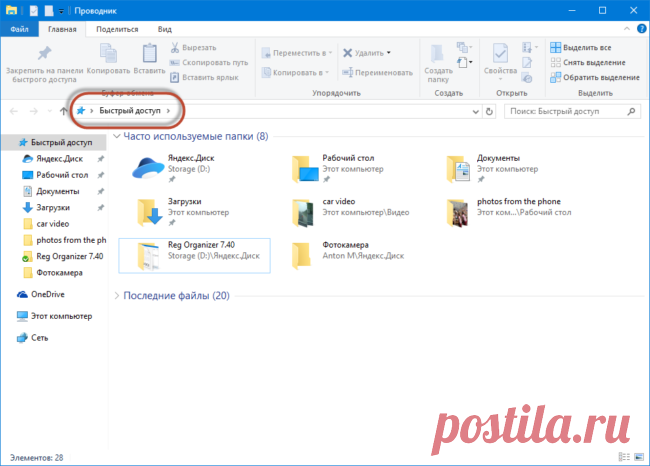Open Help via the blue question icon

click(641, 29)
